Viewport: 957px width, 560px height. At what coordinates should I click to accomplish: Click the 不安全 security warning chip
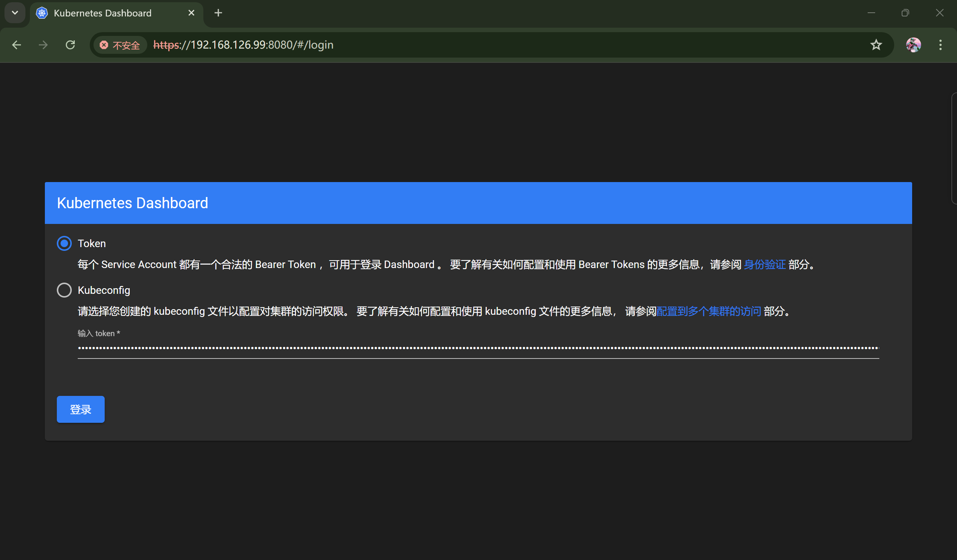[120, 45]
